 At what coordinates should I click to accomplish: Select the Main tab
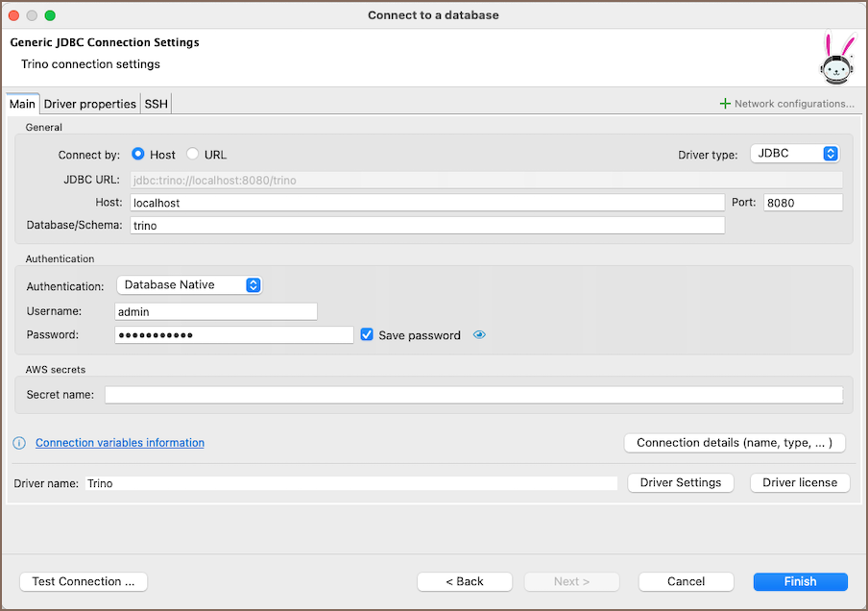22,104
